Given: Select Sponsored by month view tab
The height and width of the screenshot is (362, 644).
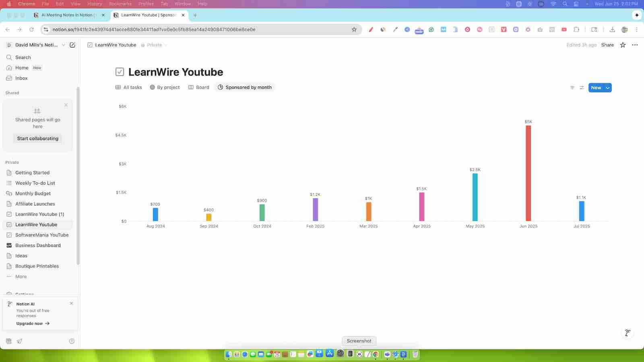Looking at the screenshot, I should (245, 87).
